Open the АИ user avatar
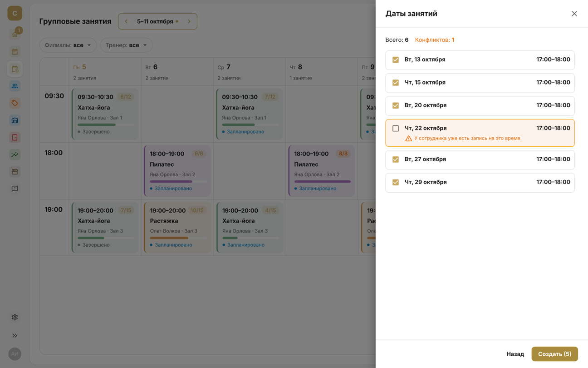 pyautogui.click(x=15, y=354)
